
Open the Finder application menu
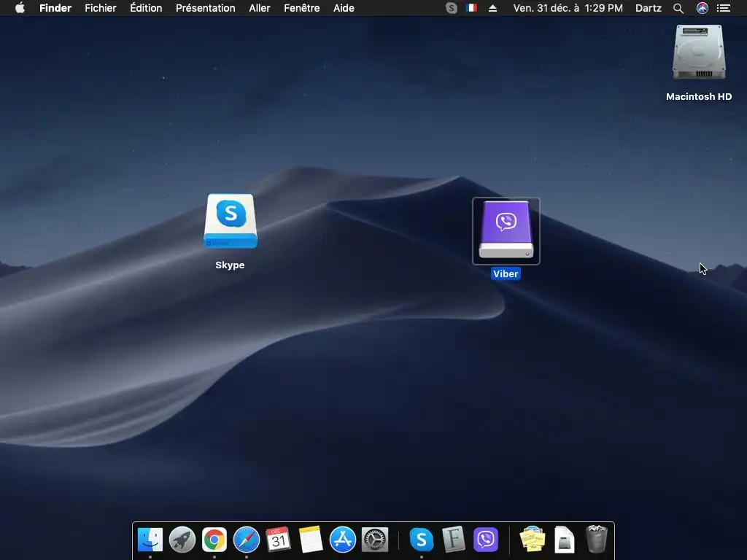coord(55,8)
